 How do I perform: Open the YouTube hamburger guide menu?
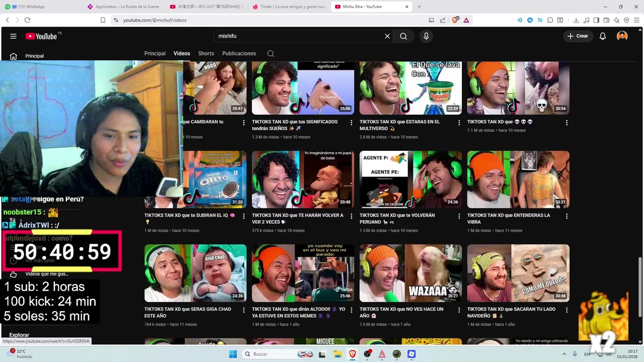[x=14, y=36]
